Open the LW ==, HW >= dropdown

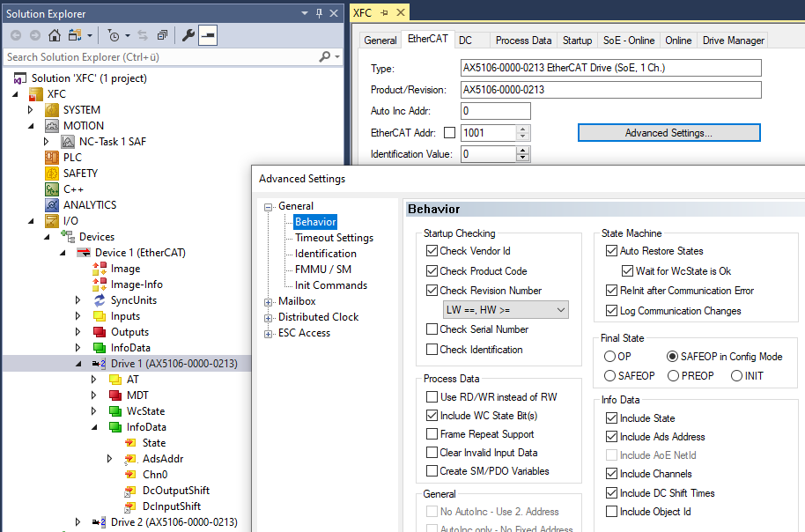[506, 310]
